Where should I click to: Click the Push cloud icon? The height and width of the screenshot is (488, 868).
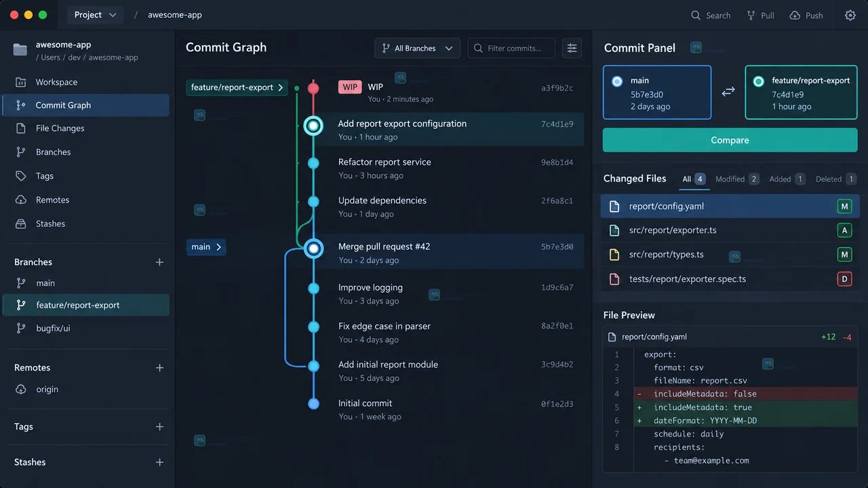pyautogui.click(x=795, y=15)
